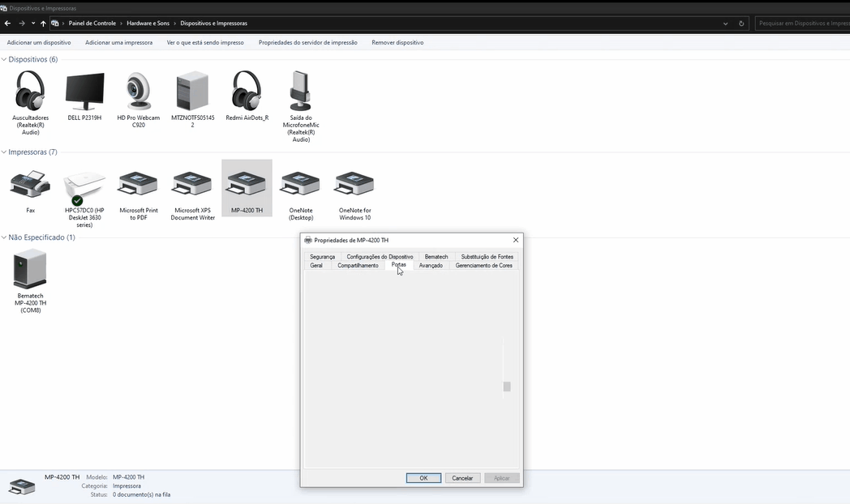Click the Dispositivos (6) group header text

(x=33, y=59)
